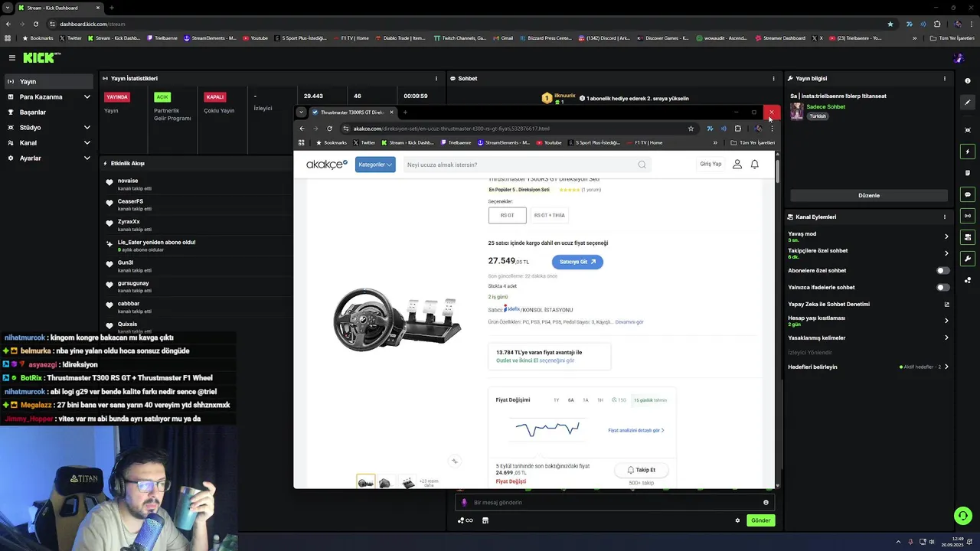Open Takipçilere özel sohbet arrow
Image resolution: width=980 pixels, height=551 pixels.
coord(946,253)
